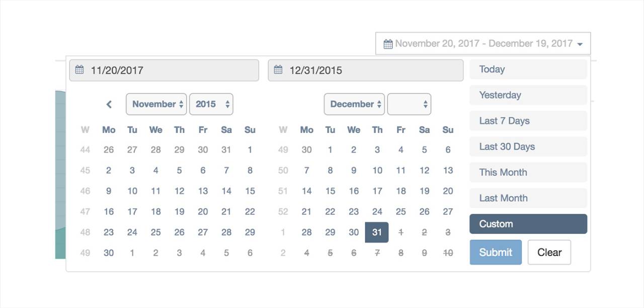
Task: Click the 12/31/2015 end date field
Action: [x=366, y=70]
